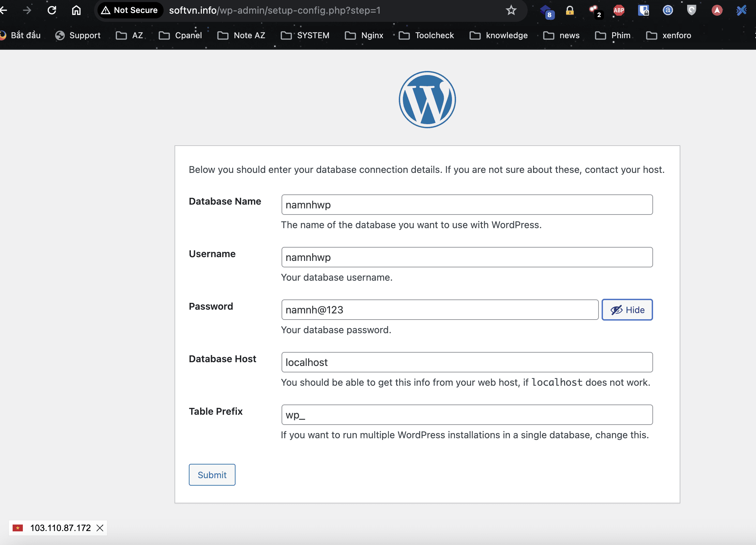The height and width of the screenshot is (545, 756).
Task: Submit the database configuration form
Action: (x=212, y=475)
